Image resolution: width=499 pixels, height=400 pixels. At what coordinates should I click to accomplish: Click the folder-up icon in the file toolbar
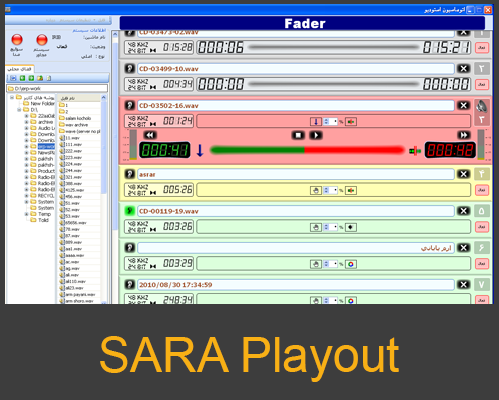pos(40,78)
